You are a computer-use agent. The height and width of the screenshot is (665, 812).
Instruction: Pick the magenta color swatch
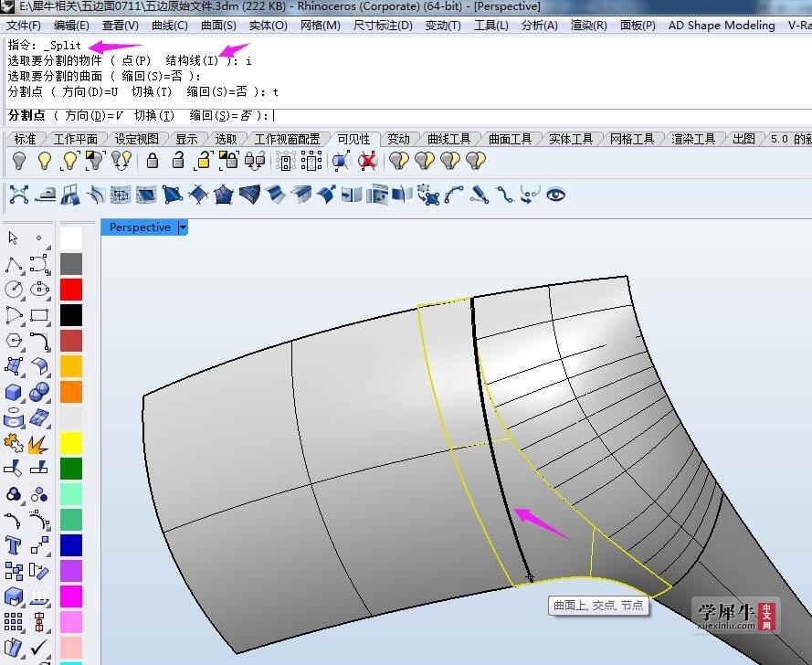(71, 596)
